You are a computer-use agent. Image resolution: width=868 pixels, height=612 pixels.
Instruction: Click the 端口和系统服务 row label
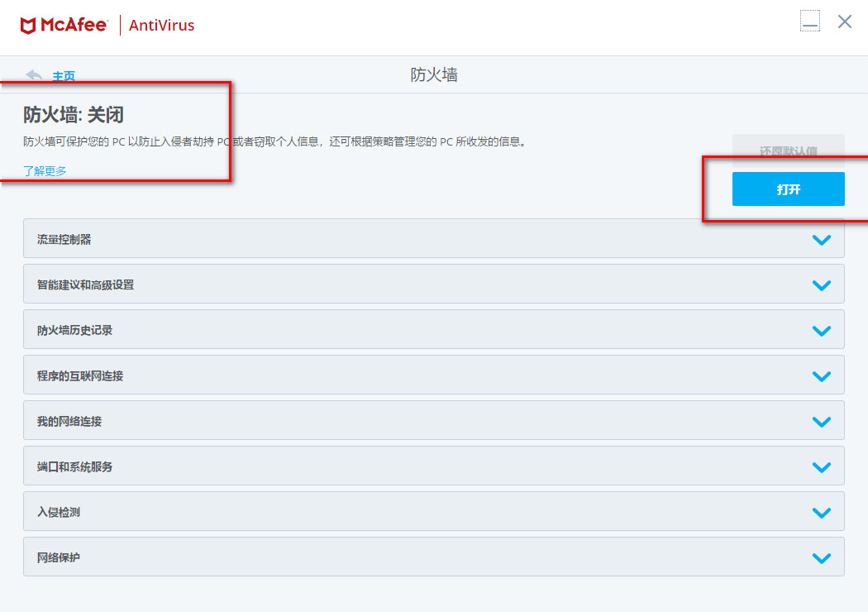74,466
